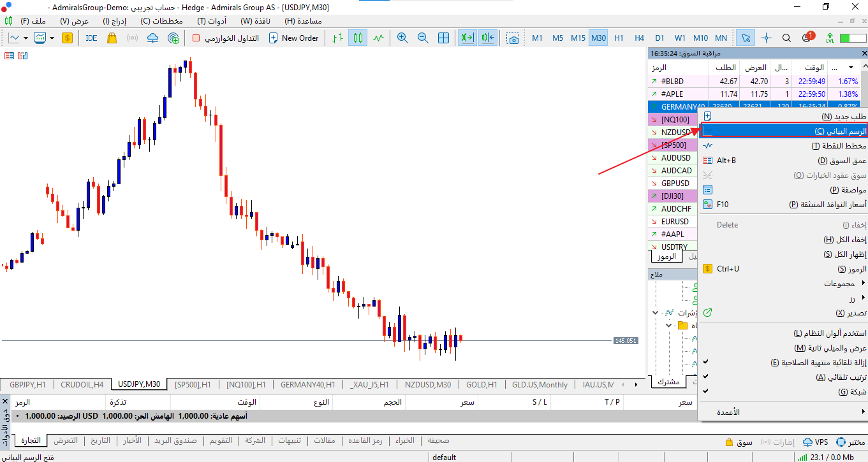The height and width of the screenshot is (462, 868).
Task: Tile chart windows with grid icon
Action: point(444,38)
